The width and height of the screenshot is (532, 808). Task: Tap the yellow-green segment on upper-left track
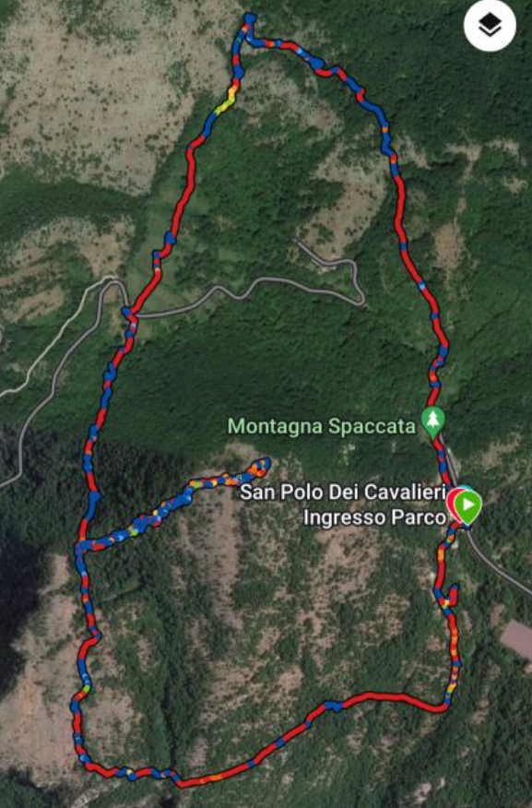coord(227,101)
